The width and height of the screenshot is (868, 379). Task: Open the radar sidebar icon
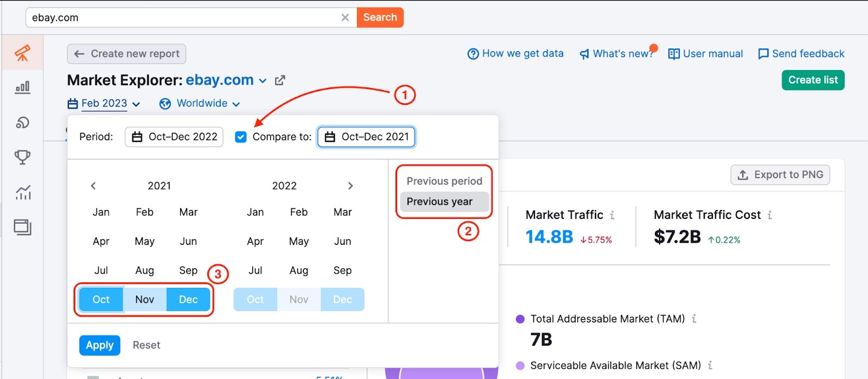[22, 122]
